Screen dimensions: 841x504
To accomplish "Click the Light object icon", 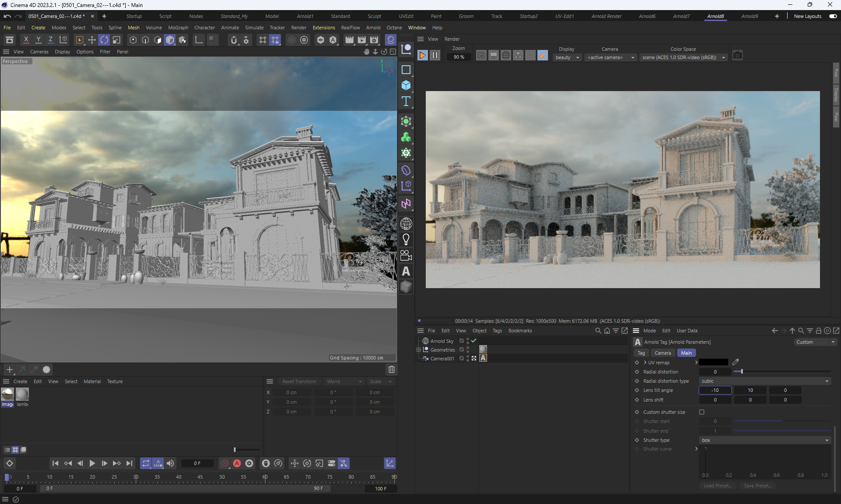I will coord(406,240).
